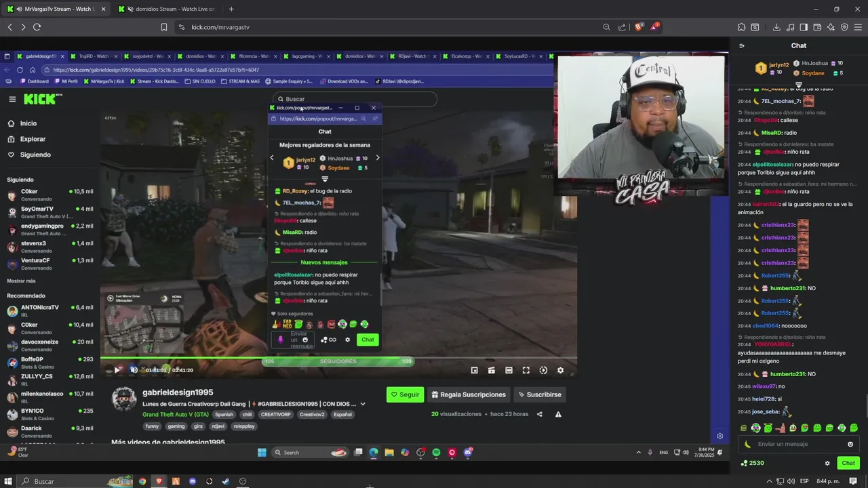The height and width of the screenshot is (488, 868).
Task: Open a new tab with plus button
Action: (x=231, y=9)
